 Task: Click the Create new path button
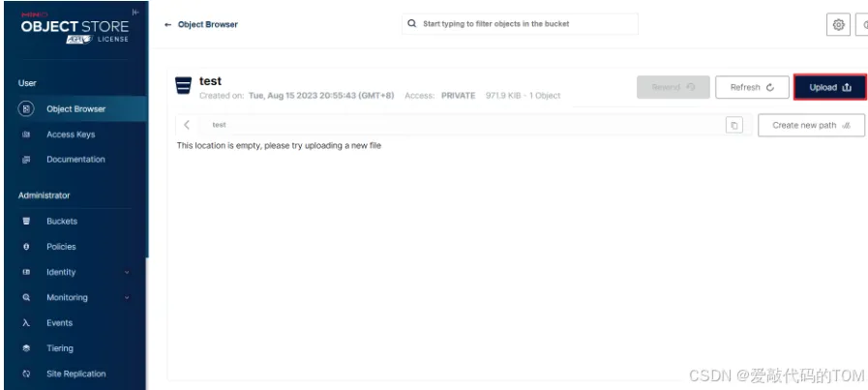811,125
